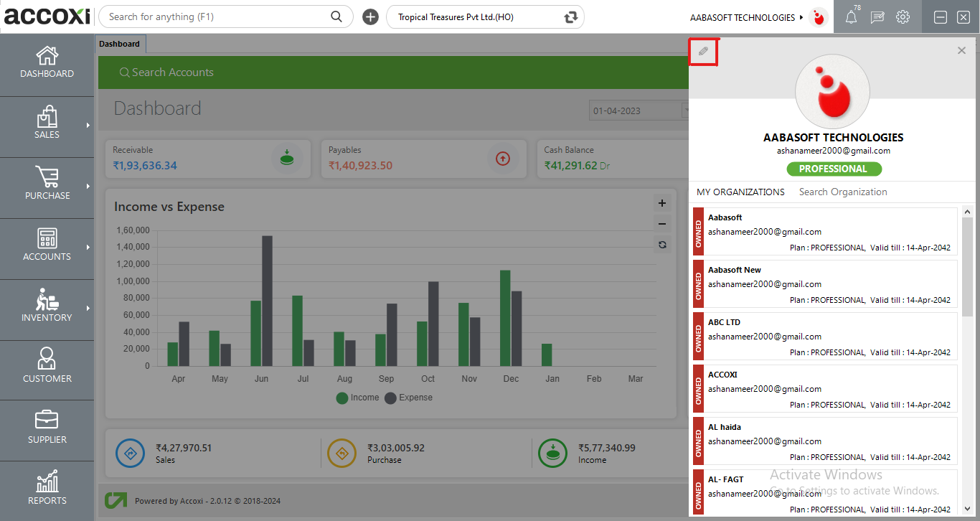Image resolution: width=980 pixels, height=521 pixels.
Task: Toggle Expense series in chart legend
Action: [409, 398]
